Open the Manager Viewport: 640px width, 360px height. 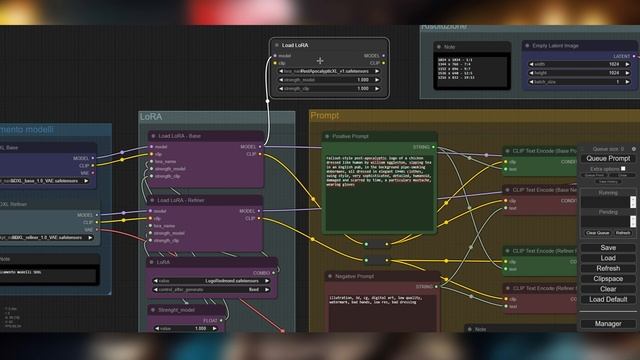[x=608, y=324]
